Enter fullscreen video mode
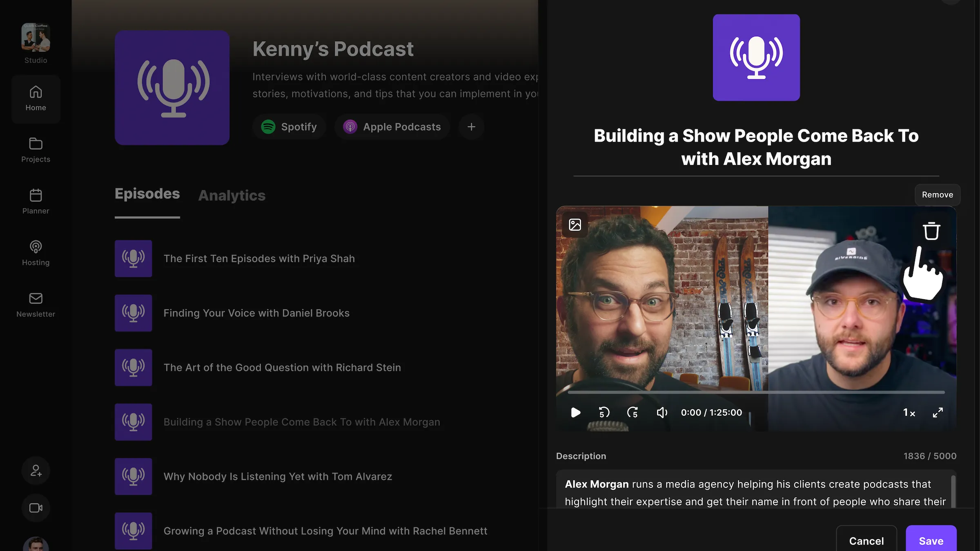This screenshot has height=551, width=980. point(938,413)
